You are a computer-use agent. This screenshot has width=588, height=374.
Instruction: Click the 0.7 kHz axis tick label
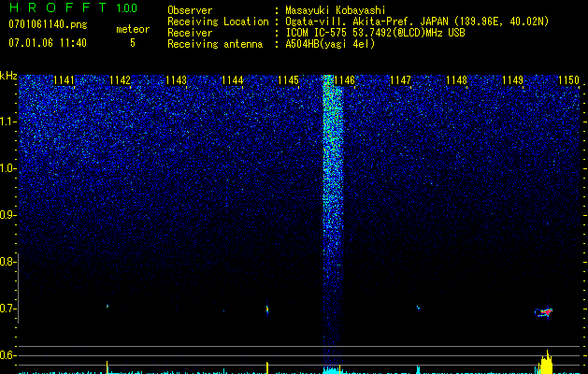(x=7, y=309)
